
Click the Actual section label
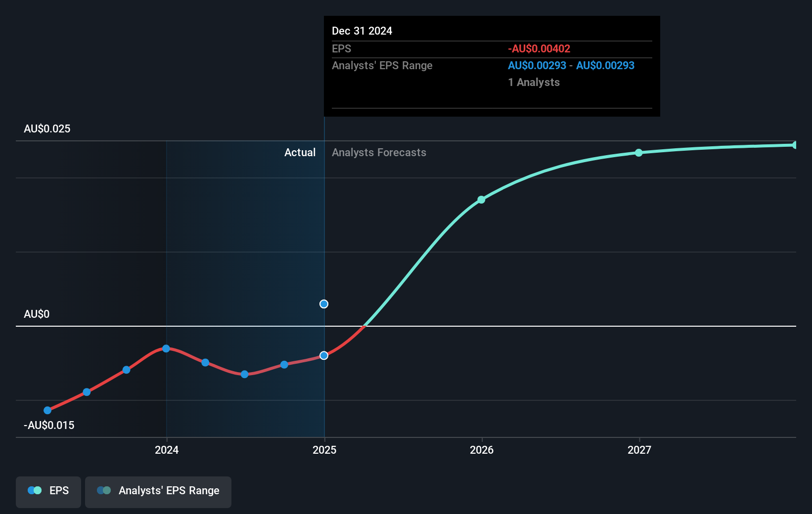300,153
